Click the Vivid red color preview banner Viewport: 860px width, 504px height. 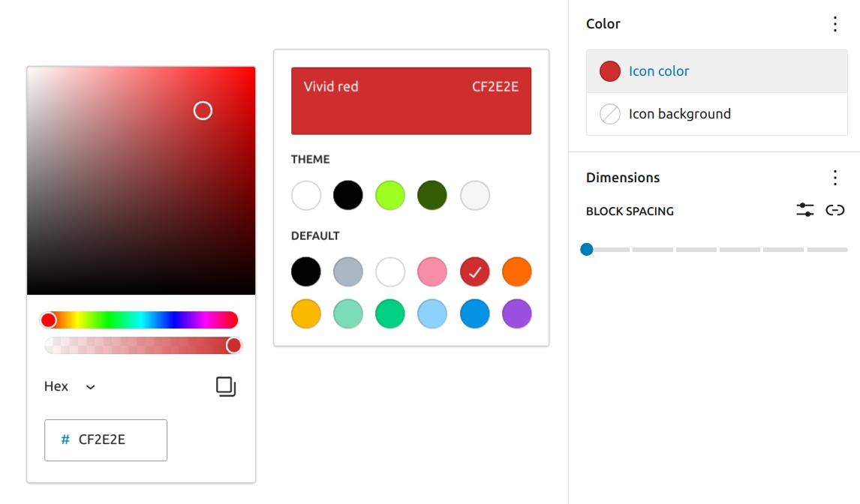(411, 100)
